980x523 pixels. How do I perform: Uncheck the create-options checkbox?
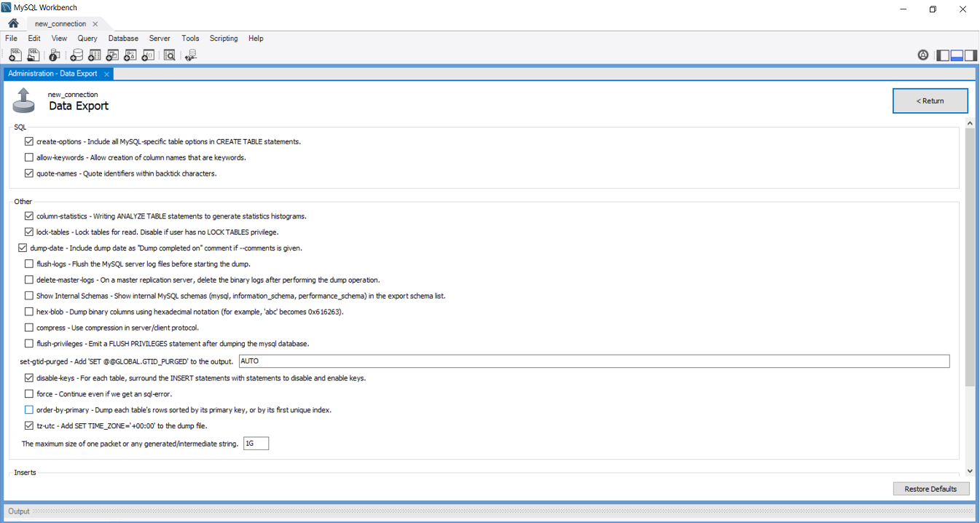(29, 141)
